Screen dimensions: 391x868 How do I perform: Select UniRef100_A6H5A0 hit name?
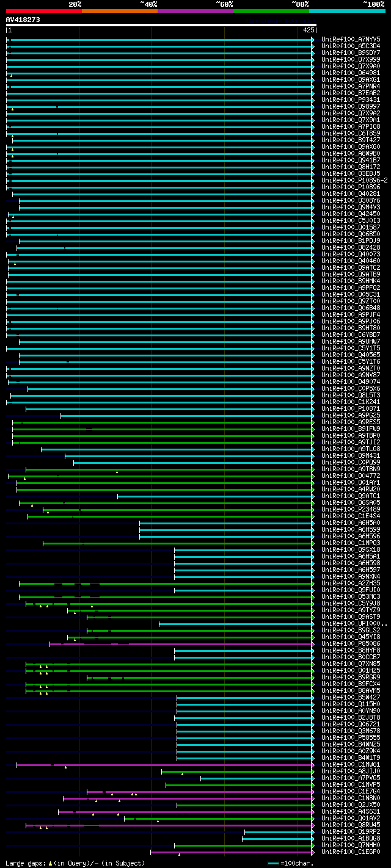pyautogui.click(x=351, y=523)
